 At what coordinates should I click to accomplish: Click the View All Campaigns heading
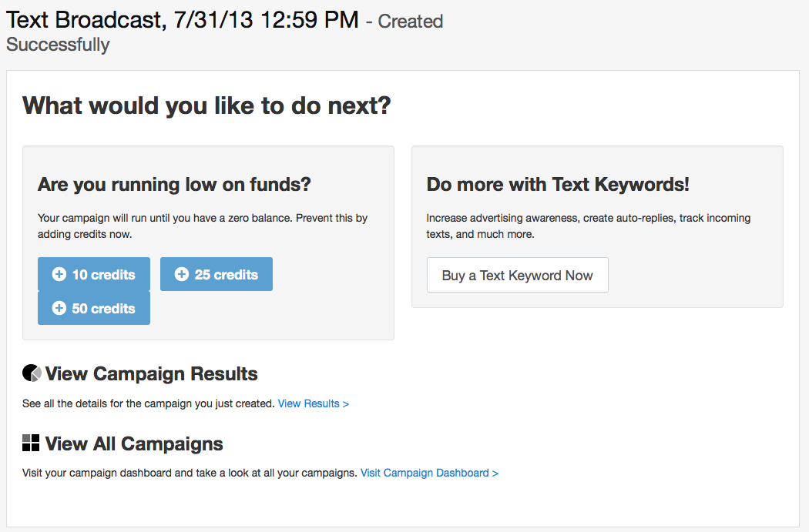click(x=134, y=444)
